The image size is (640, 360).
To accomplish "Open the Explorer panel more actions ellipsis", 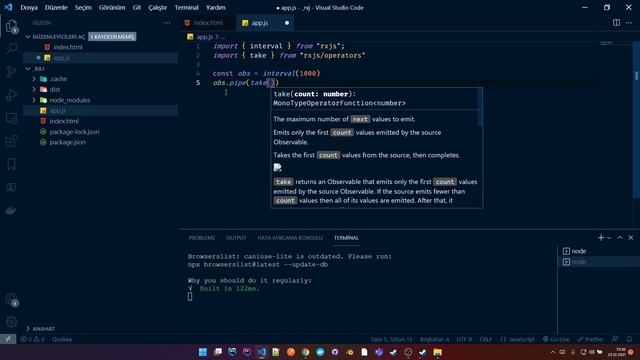I will click(167, 23).
